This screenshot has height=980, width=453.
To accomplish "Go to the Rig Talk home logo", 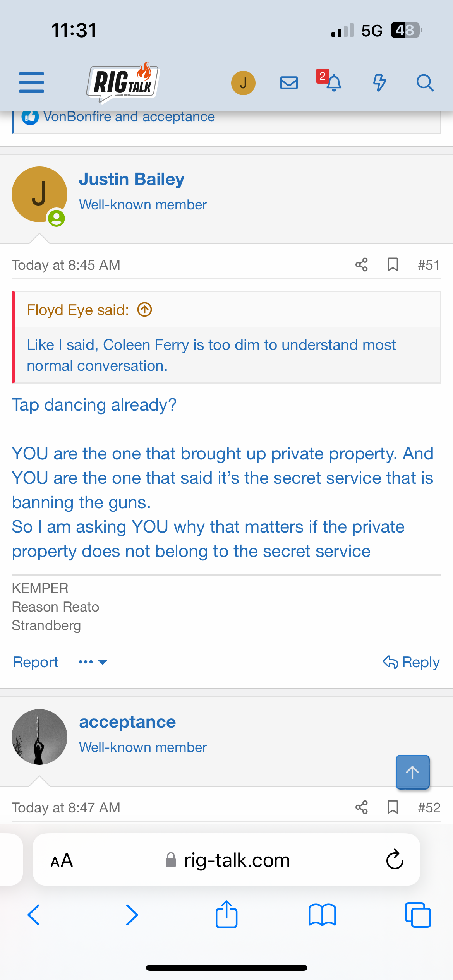I will point(123,82).
